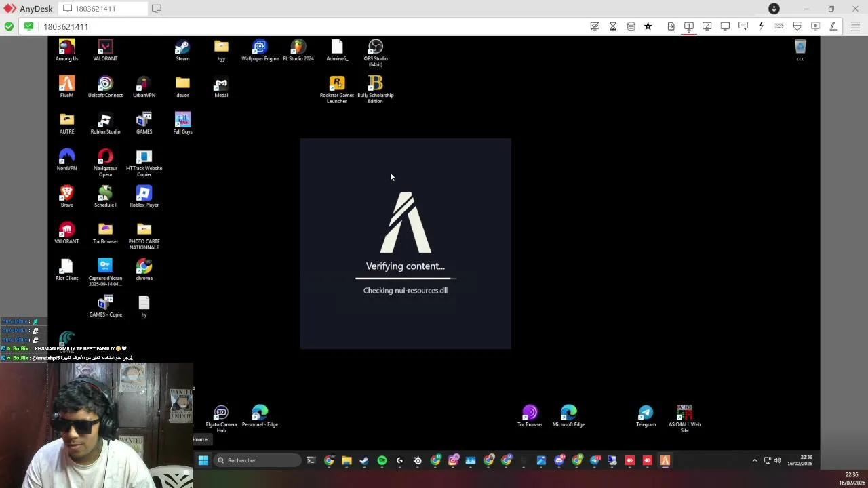Launch Wallpaper Engine from desktop
Screen dimensions: 868x488
(x=260, y=51)
